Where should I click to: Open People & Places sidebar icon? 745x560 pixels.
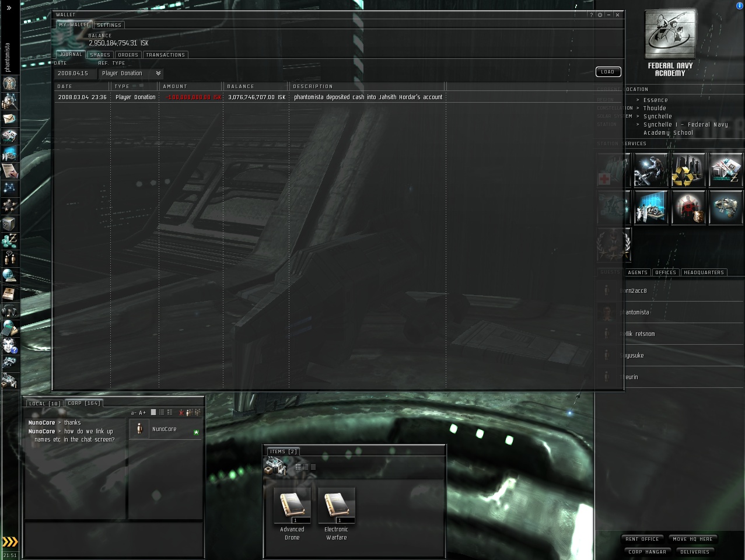[10, 101]
